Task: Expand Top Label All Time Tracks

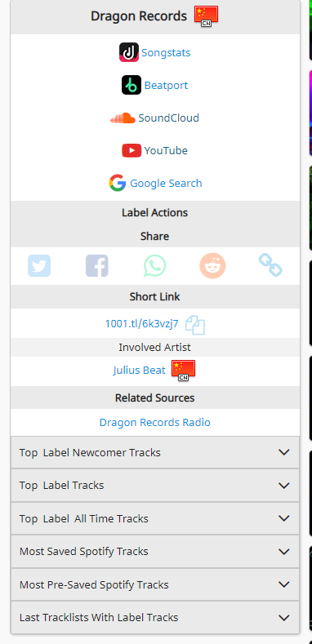Action: click(155, 519)
